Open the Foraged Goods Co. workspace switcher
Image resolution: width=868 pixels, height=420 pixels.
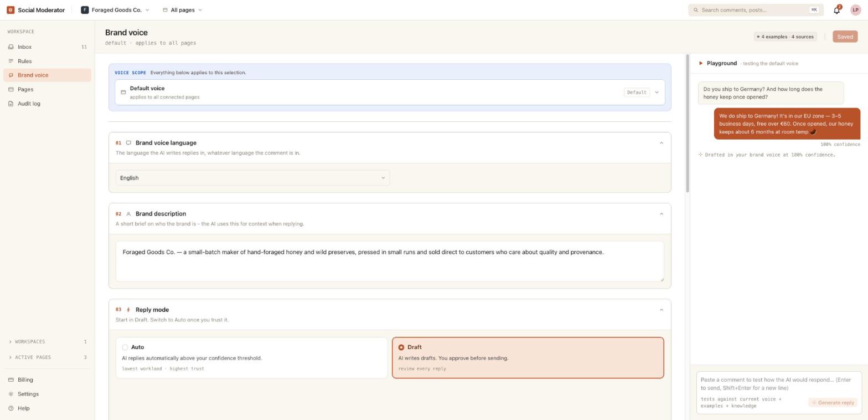click(x=115, y=10)
